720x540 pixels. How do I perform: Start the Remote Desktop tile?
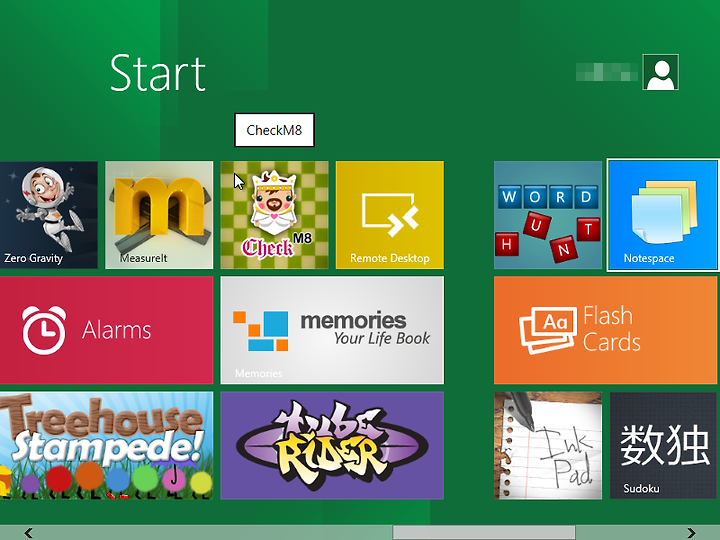click(x=390, y=215)
